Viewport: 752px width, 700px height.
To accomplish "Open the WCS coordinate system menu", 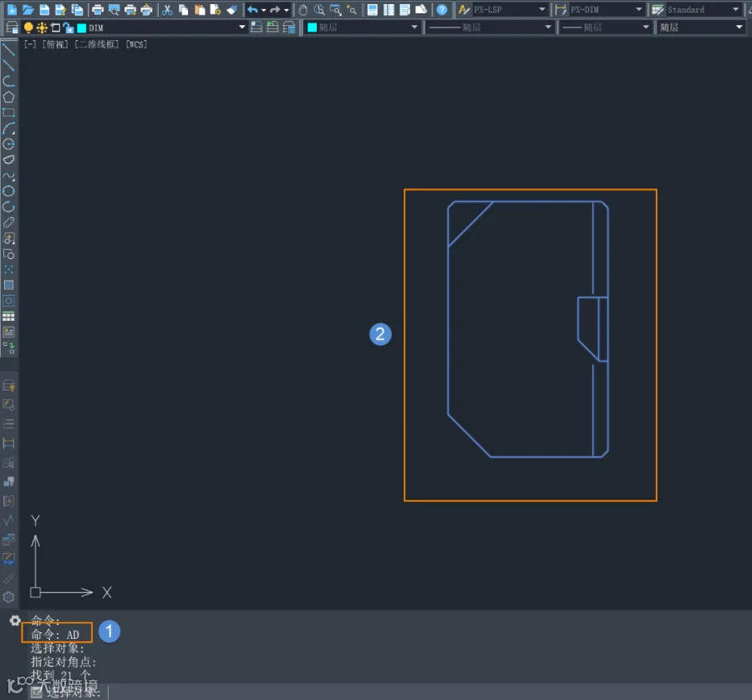I will (x=137, y=44).
